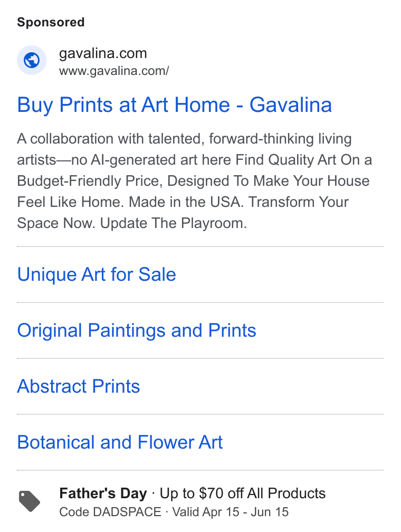Screen dimensions: 401x532
Task: Click the Valid Apr 15 - Jun 15 text
Action: [x=231, y=512]
